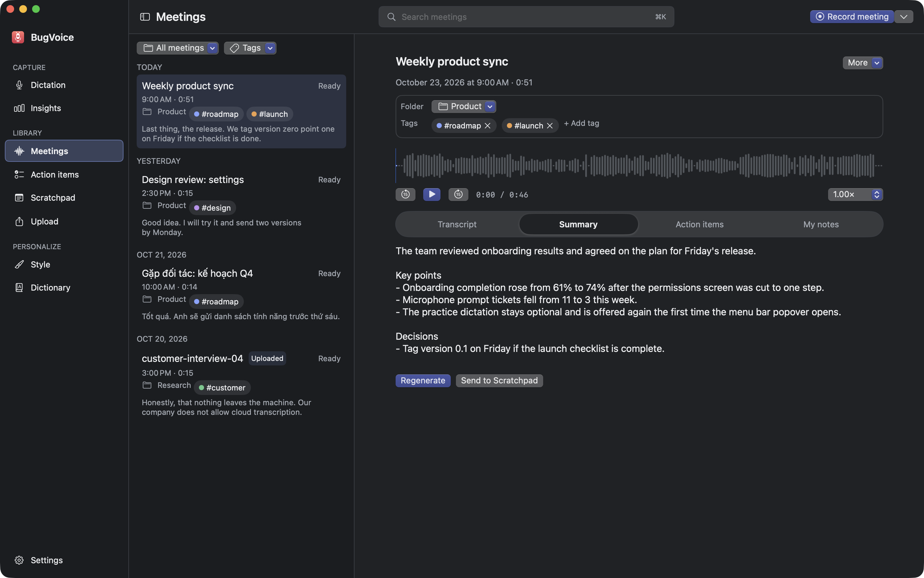Open the My notes tab

click(x=821, y=224)
